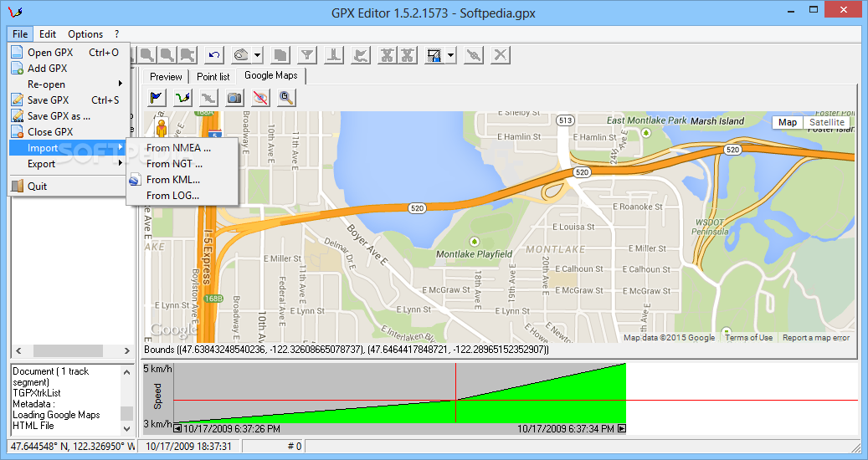
Task: Toggle the crossed-out eye visibility icon
Action: 260,98
